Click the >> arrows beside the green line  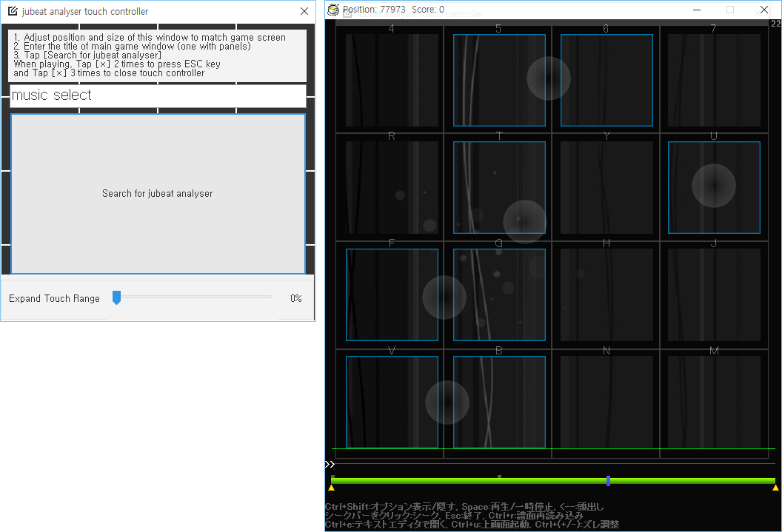330,464
